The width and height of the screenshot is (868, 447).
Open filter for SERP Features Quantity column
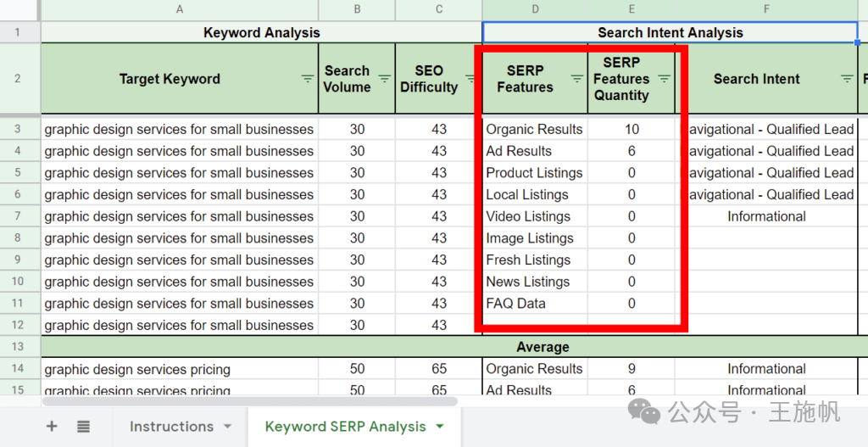coord(664,79)
